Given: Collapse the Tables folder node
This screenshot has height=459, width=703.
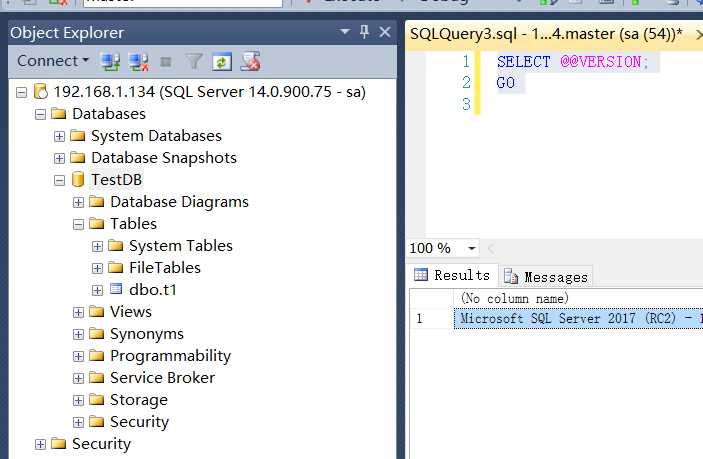Looking at the screenshot, I should coord(78,224).
